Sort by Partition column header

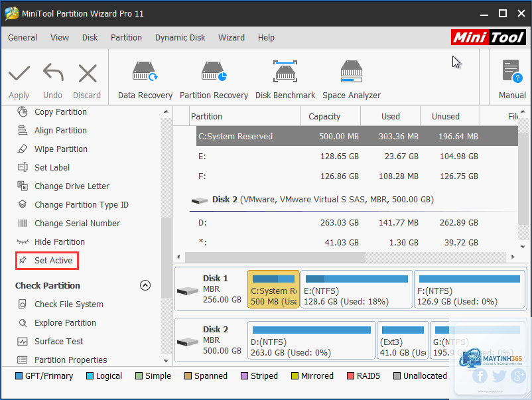coord(245,116)
